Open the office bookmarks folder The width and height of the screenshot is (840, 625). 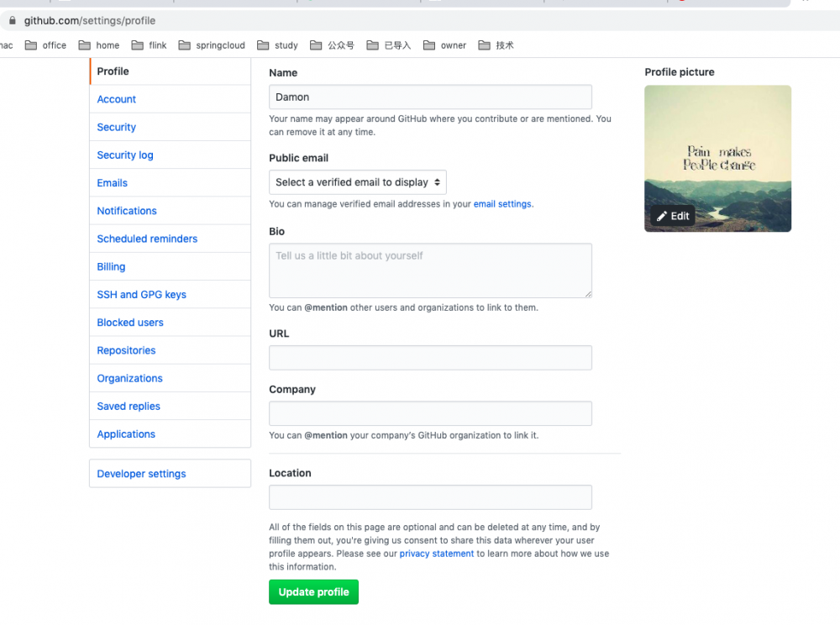click(x=46, y=45)
